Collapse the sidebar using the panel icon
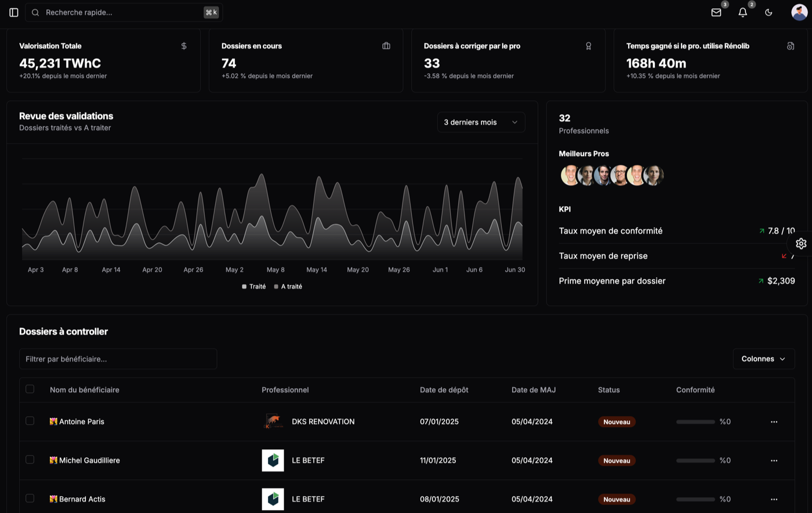The height and width of the screenshot is (513, 812). coord(13,12)
